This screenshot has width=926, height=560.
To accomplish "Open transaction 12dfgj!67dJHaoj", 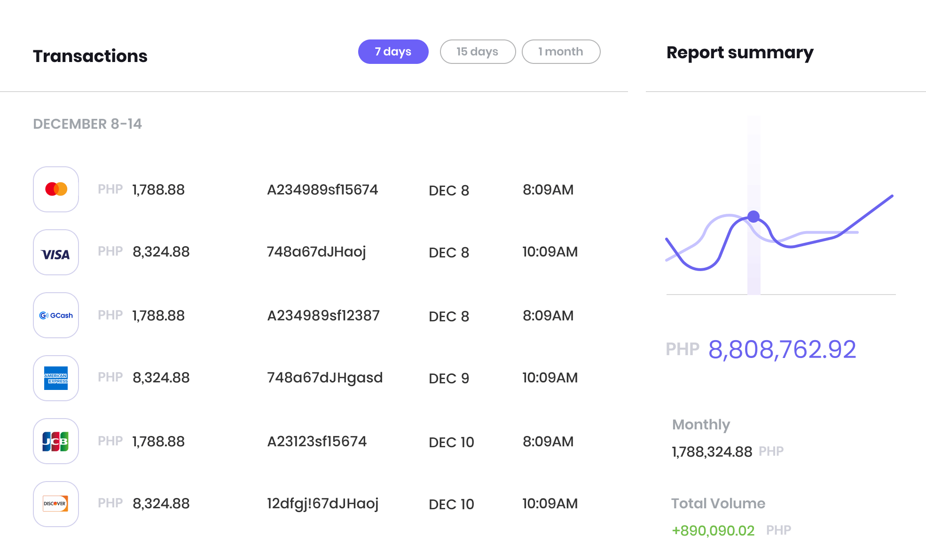I will point(322,504).
